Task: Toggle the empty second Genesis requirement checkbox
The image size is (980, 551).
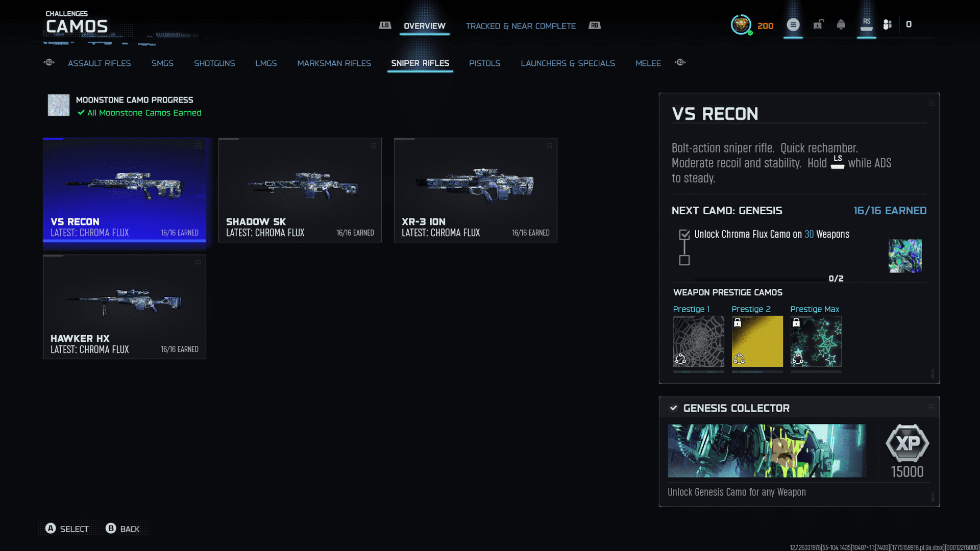Action: (x=684, y=260)
